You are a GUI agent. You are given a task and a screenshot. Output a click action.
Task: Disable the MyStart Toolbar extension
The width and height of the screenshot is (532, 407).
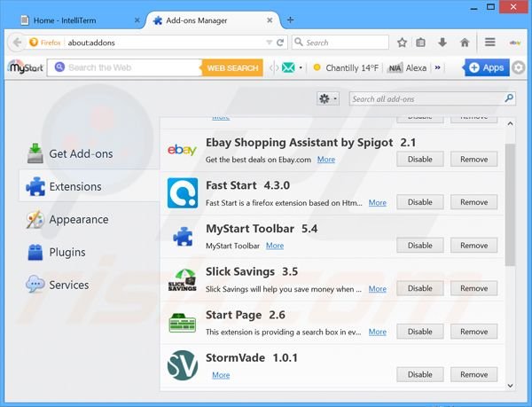click(x=420, y=246)
